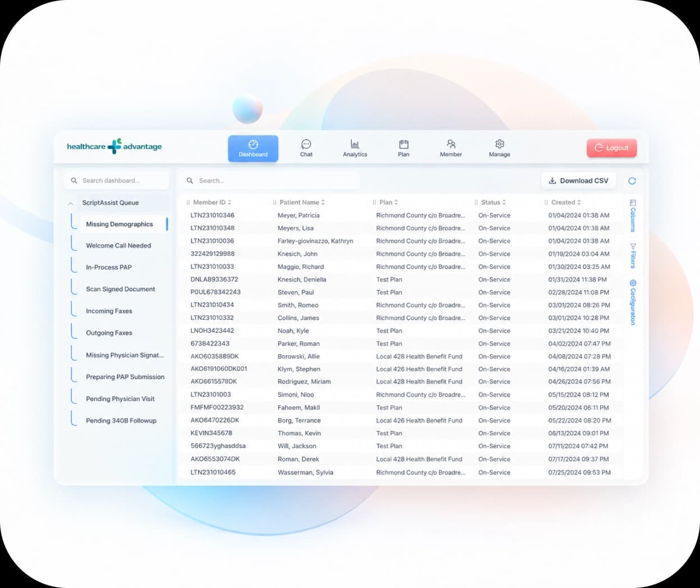The image size is (700, 588).
Task: Click patient name Will, Jackson
Action: pyautogui.click(x=297, y=447)
